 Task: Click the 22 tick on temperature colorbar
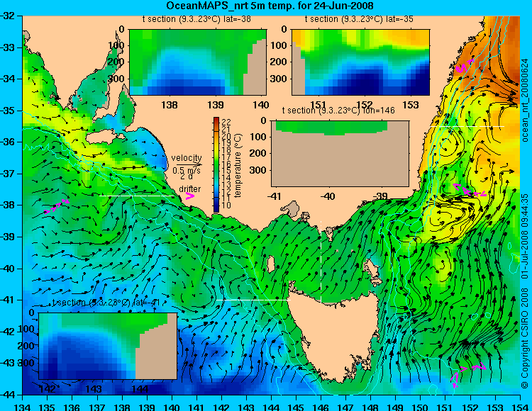(226, 122)
